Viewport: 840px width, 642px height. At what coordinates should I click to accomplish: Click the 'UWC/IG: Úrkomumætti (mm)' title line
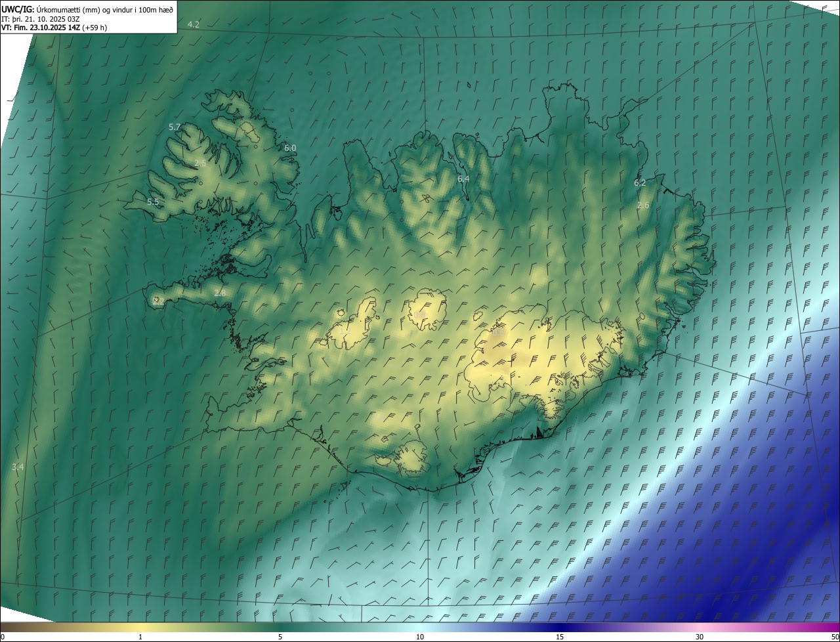[88, 9]
